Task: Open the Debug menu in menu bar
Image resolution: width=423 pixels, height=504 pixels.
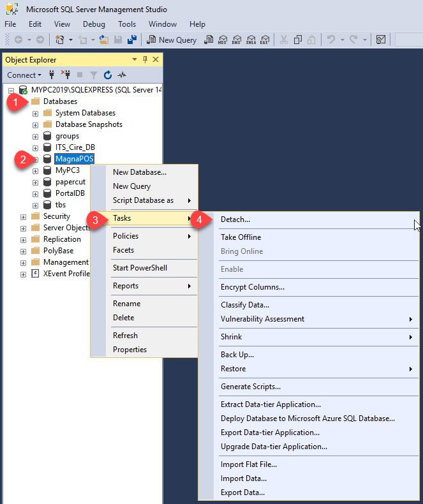Action: click(94, 24)
